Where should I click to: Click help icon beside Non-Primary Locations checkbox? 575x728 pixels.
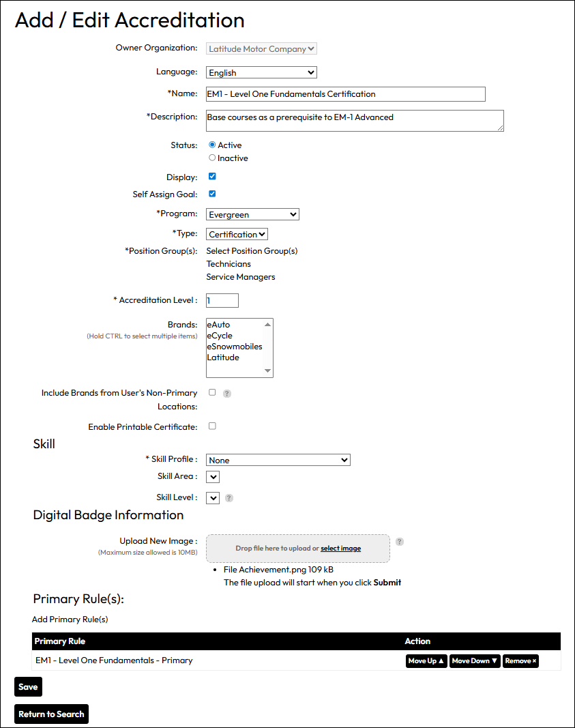click(227, 394)
